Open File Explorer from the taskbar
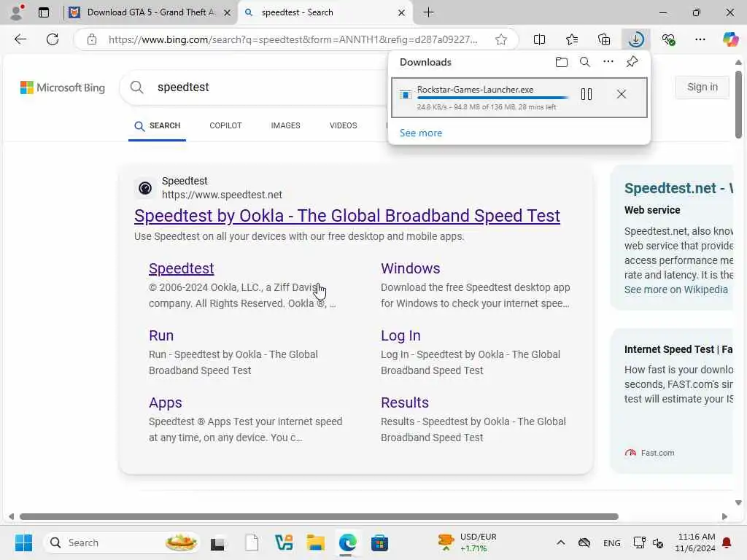747x560 pixels. (x=315, y=542)
